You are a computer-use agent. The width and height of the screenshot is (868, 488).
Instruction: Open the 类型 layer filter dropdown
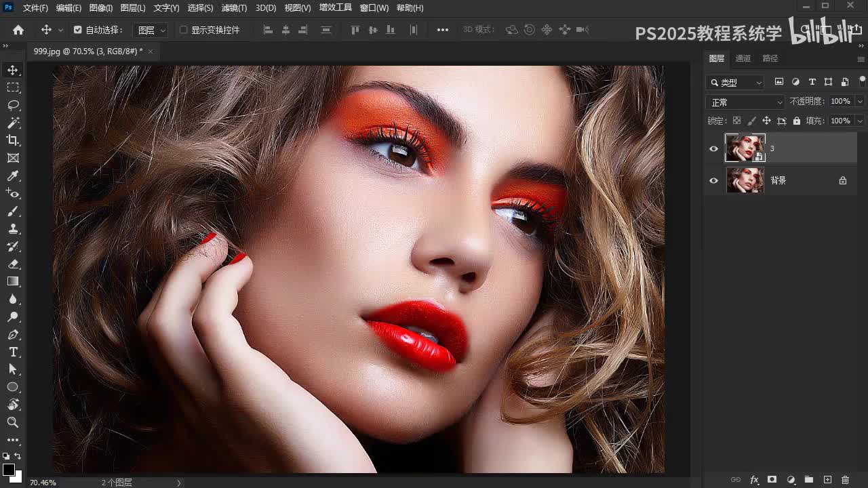tap(735, 83)
